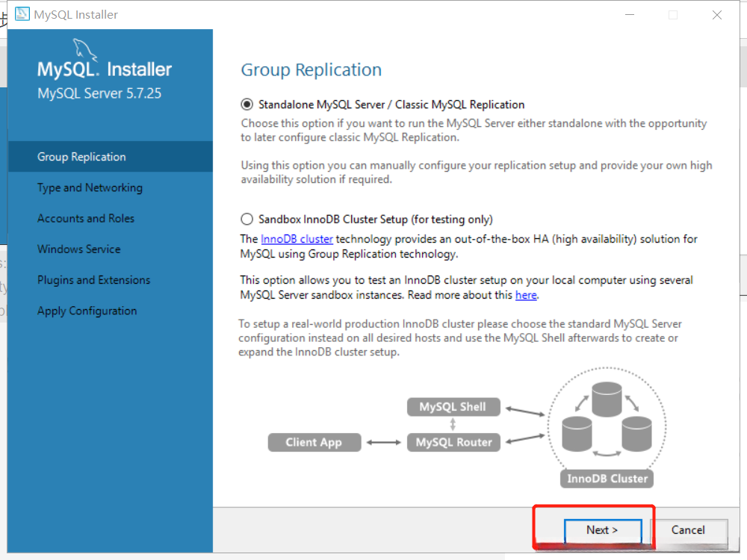Minimize the MySQL Installer window
Screen dimensions: 747x560
pyautogui.click(x=630, y=15)
